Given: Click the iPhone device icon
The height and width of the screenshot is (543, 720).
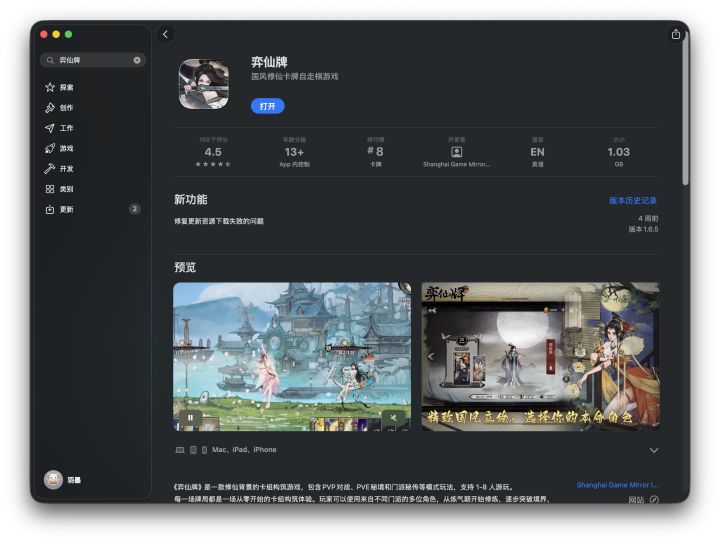Looking at the screenshot, I should point(204,450).
